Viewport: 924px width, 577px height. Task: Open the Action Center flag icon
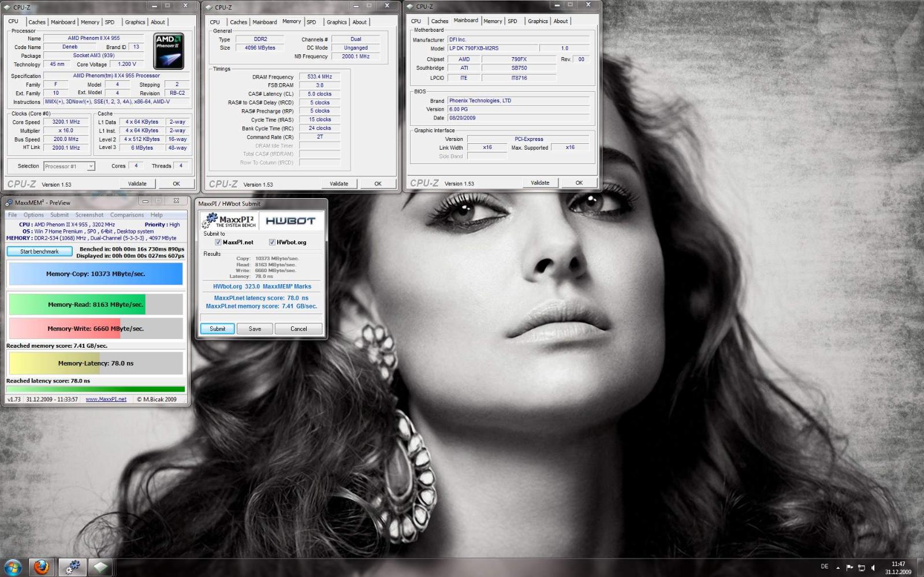coord(850,568)
